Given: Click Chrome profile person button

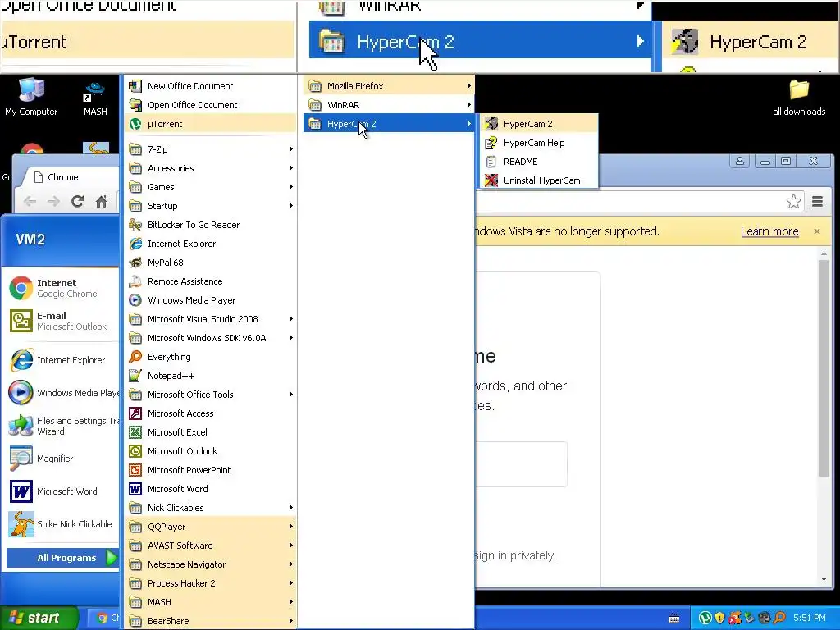Looking at the screenshot, I should (740, 161).
